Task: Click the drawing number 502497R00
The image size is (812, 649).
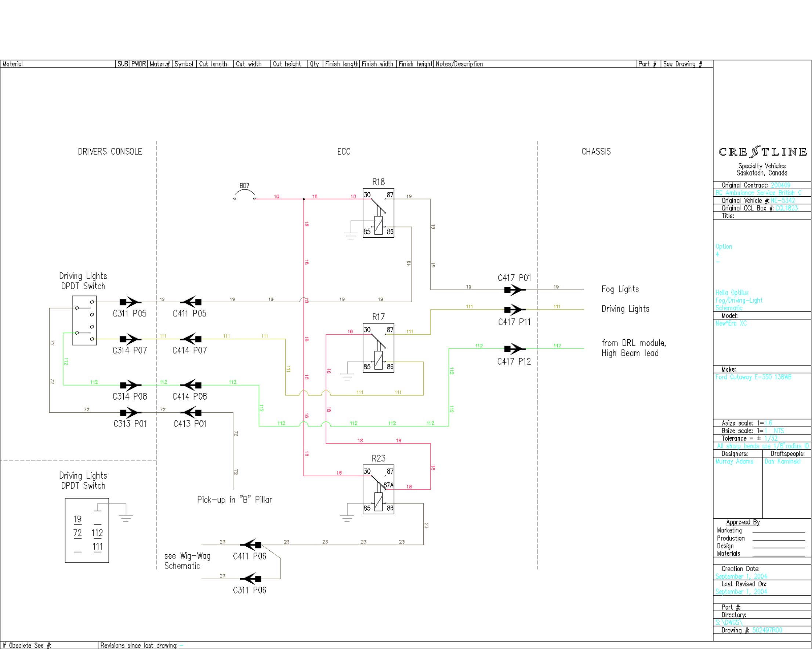Action: [x=767, y=630]
